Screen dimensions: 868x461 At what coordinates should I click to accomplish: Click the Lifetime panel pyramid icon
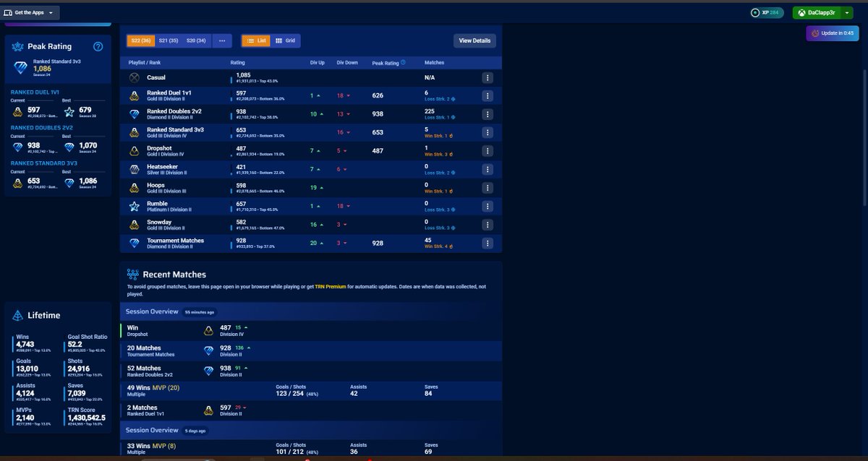point(17,315)
